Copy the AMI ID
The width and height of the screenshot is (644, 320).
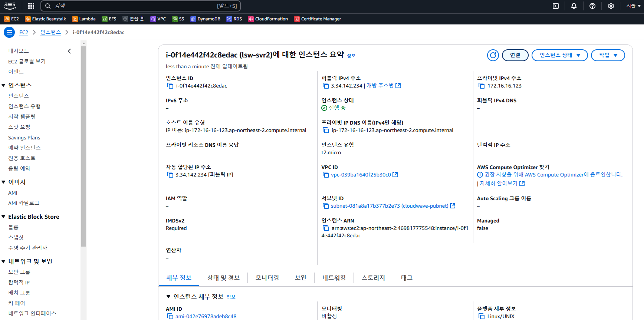(x=170, y=316)
